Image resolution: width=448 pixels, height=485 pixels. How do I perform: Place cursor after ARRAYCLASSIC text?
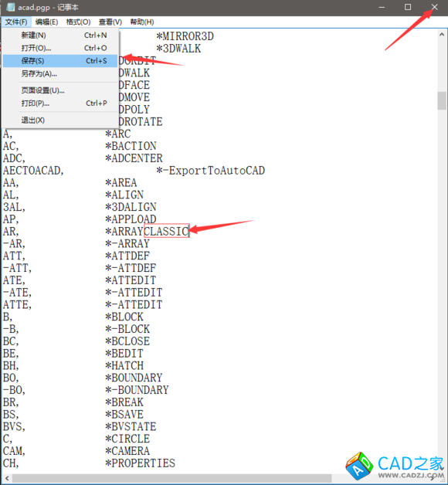pyautogui.click(x=189, y=232)
